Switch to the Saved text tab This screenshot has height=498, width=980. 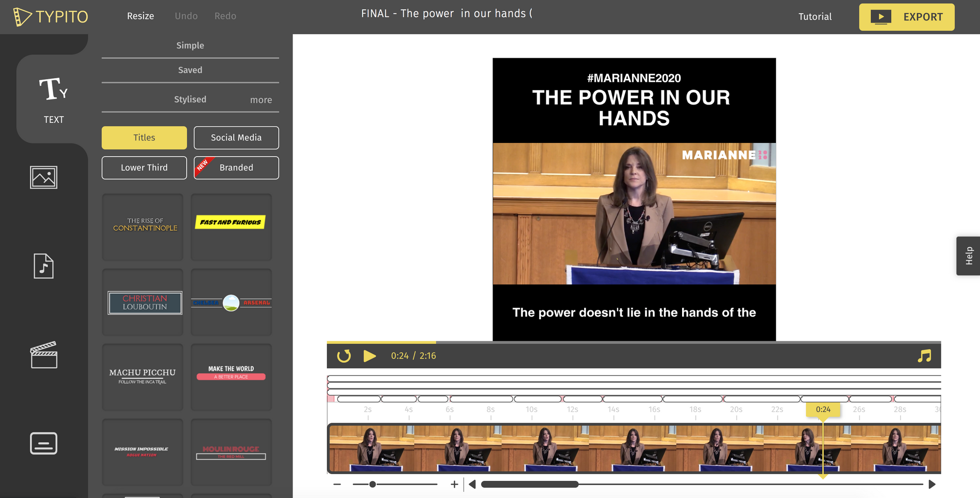pyautogui.click(x=190, y=70)
